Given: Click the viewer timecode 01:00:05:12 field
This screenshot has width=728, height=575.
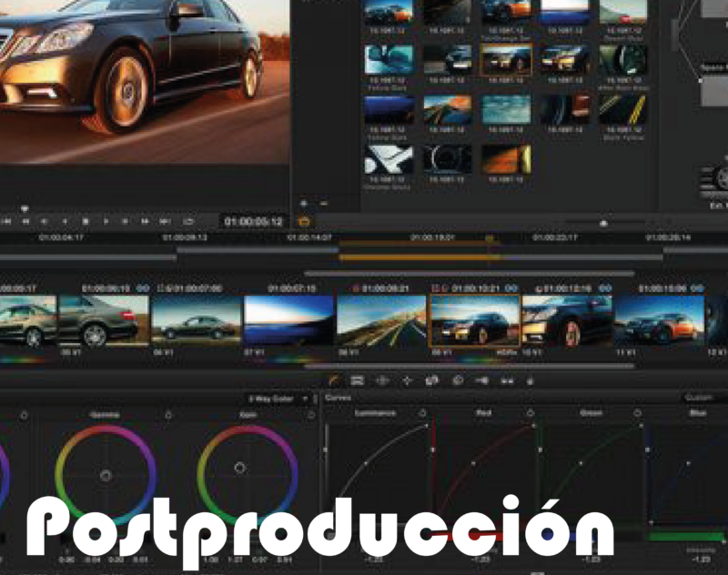Looking at the screenshot, I should pos(253,222).
